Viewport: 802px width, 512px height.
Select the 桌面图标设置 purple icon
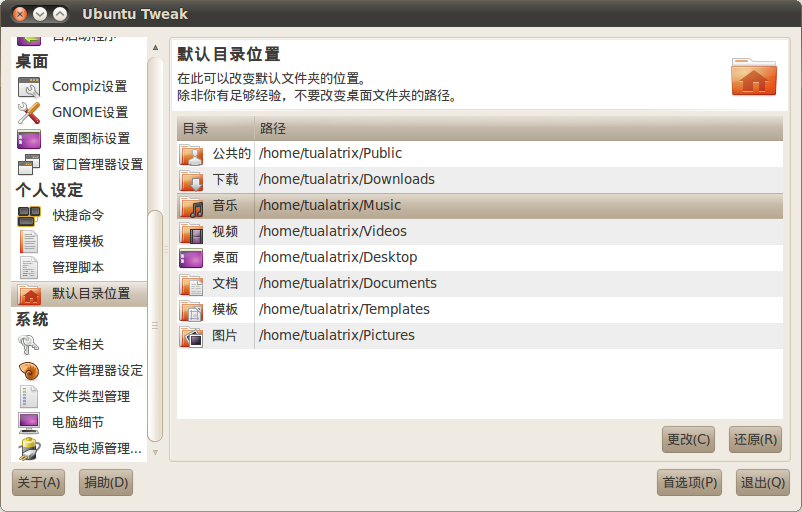tap(29, 139)
